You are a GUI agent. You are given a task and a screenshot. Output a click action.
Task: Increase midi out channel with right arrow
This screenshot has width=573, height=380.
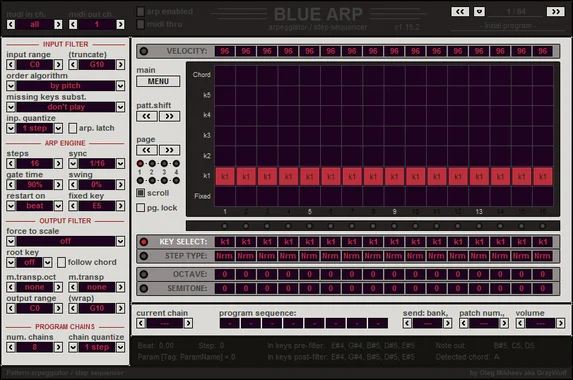click(120, 24)
